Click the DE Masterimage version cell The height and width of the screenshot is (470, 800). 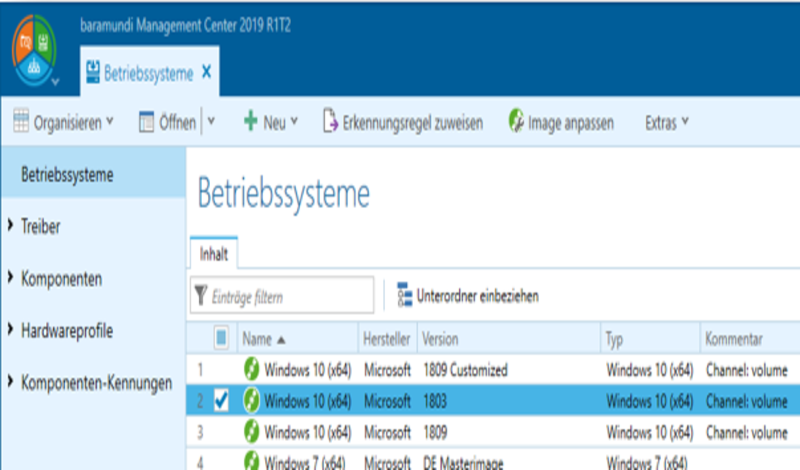pyautogui.click(x=463, y=463)
